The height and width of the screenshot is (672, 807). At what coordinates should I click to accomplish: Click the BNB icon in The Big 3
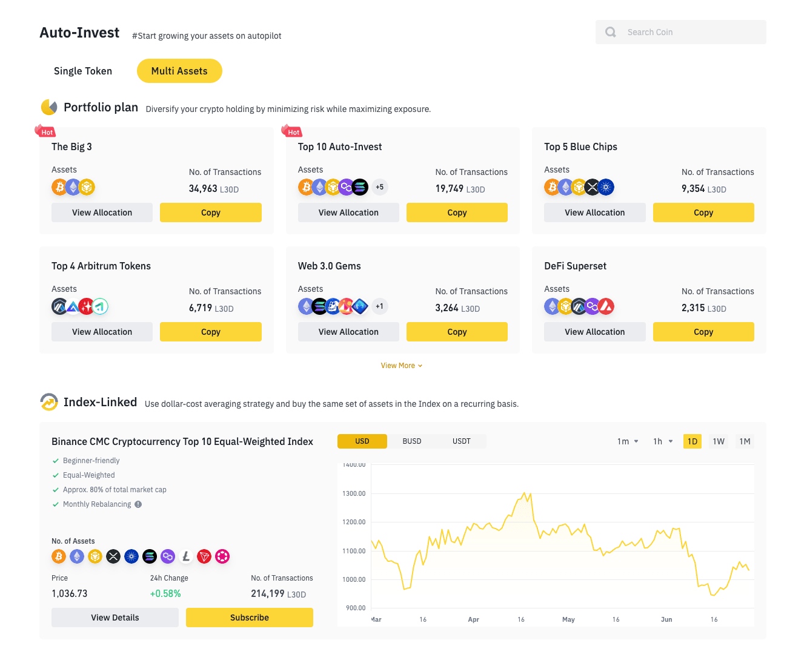click(87, 187)
